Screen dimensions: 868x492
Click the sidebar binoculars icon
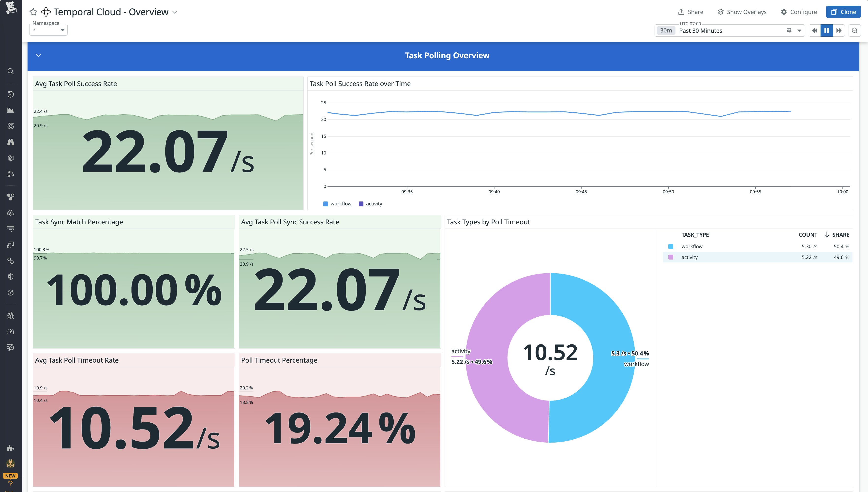coord(11,142)
